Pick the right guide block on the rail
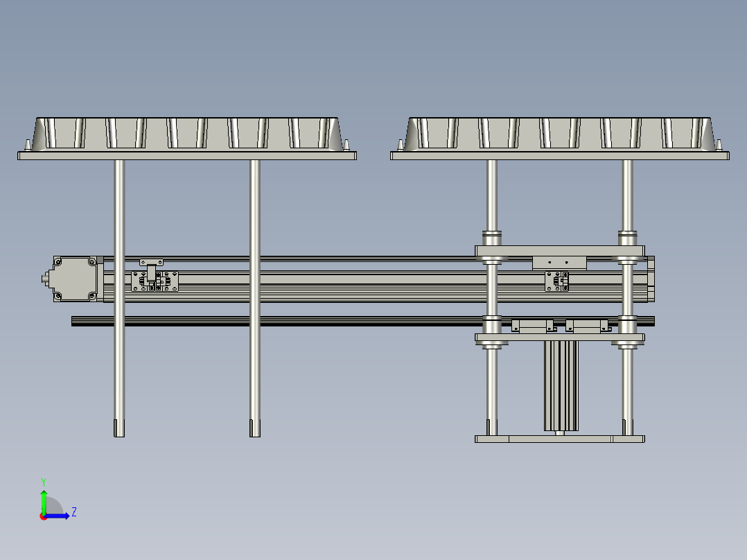Image resolution: width=747 pixels, height=560 pixels. 587,326
